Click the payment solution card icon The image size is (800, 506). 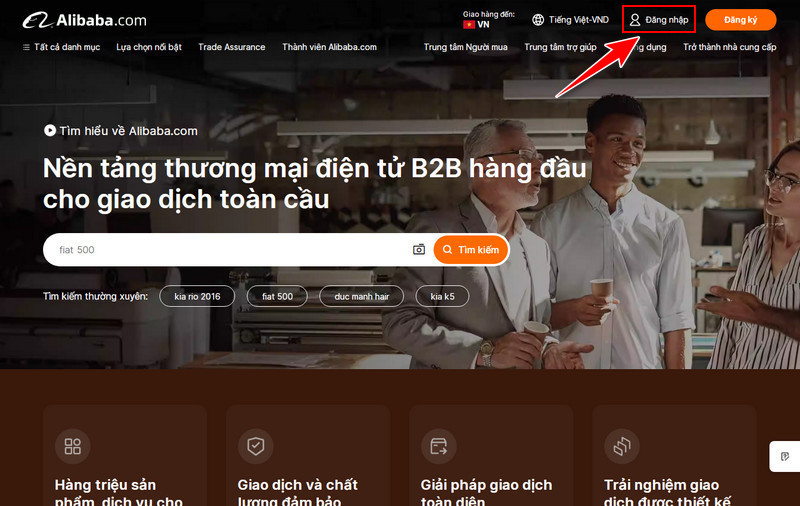[438, 446]
